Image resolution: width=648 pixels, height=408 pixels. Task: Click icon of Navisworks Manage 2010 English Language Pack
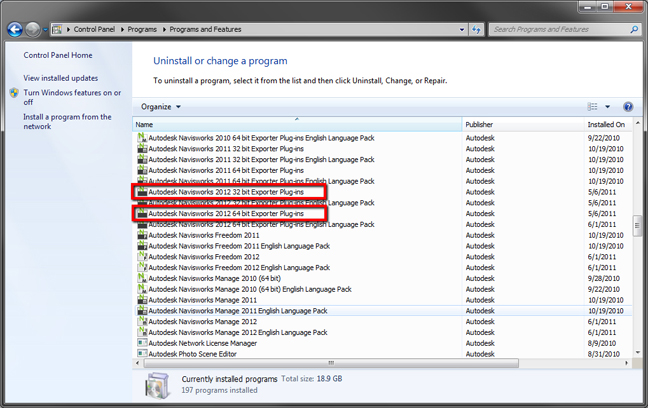pyautogui.click(x=142, y=289)
